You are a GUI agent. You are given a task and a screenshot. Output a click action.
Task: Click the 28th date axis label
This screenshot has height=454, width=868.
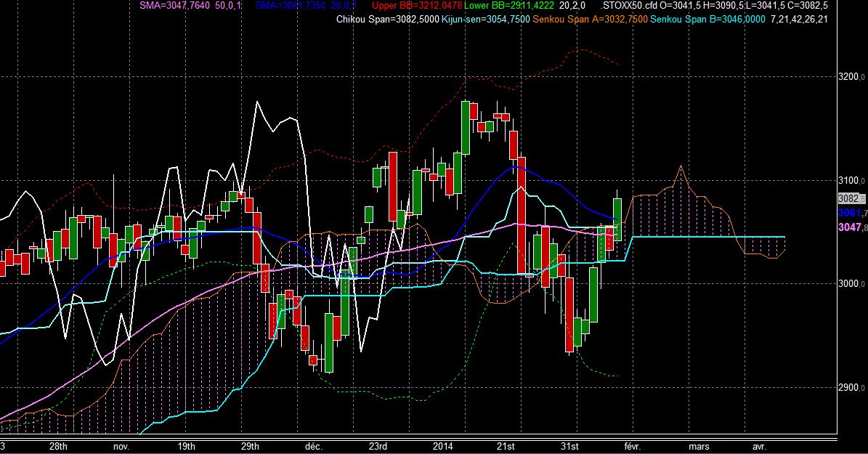[x=58, y=446]
